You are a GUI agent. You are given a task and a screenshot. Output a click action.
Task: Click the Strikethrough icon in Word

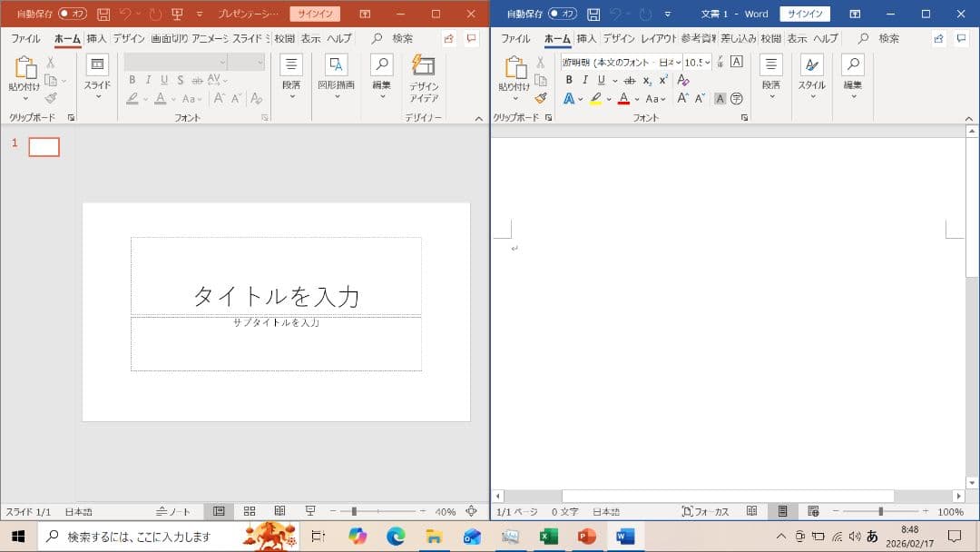pyautogui.click(x=628, y=80)
